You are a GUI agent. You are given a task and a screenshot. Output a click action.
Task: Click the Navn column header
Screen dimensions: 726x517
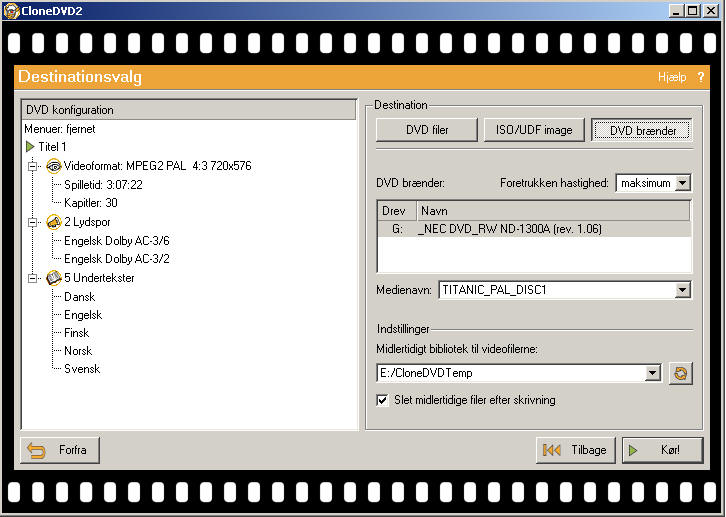click(553, 211)
